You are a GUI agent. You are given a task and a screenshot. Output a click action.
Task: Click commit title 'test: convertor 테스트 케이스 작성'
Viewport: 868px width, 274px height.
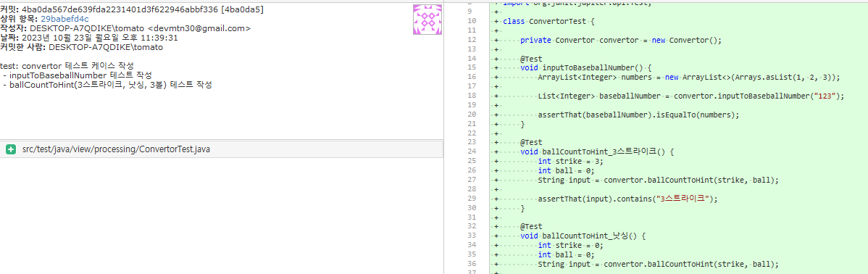[67, 65]
